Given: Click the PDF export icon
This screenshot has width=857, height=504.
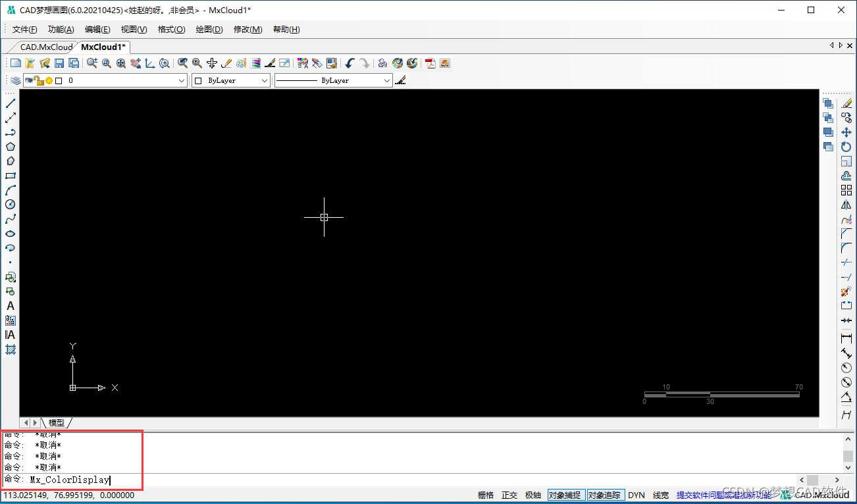Looking at the screenshot, I should coord(430,63).
